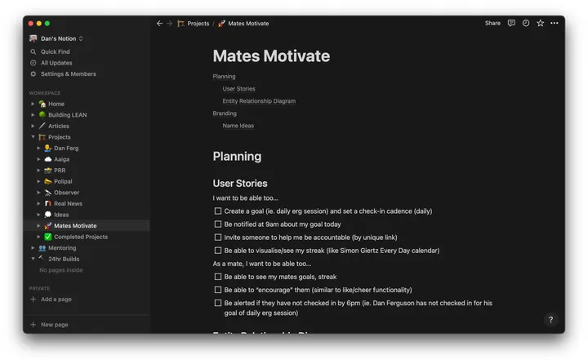588x364 pixels.
Task: Open Quick Find in sidebar
Action: click(x=56, y=51)
